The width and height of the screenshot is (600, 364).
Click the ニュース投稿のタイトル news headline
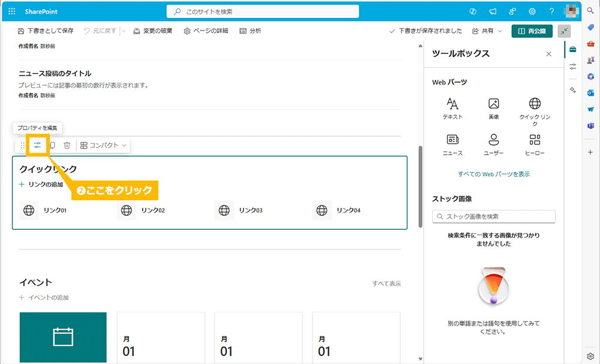(x=55, y=73)
